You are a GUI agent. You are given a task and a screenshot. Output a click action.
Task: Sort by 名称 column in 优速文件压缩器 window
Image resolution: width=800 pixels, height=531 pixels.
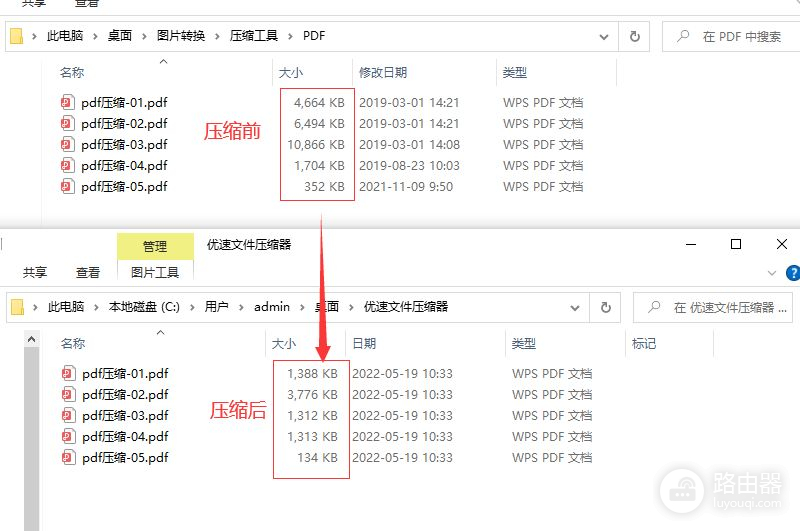[x=73, y=343]
